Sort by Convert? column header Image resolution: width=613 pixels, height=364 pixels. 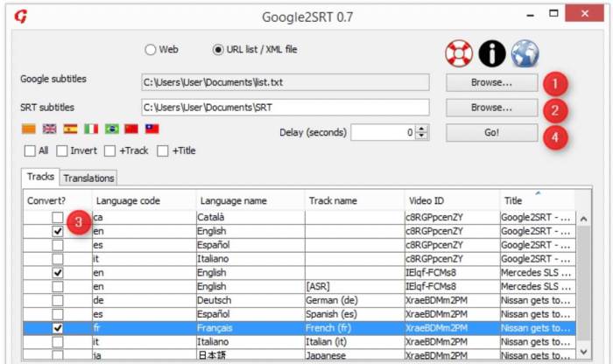58,200
